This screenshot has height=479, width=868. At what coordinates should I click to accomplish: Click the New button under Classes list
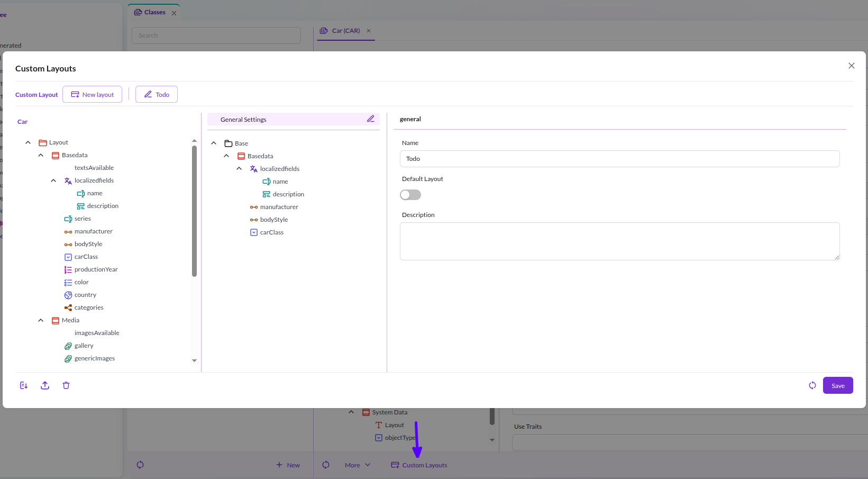point(288,465)
